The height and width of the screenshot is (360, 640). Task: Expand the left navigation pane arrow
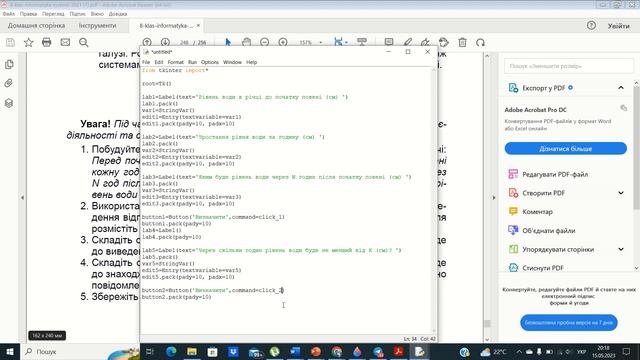point(22,198)
